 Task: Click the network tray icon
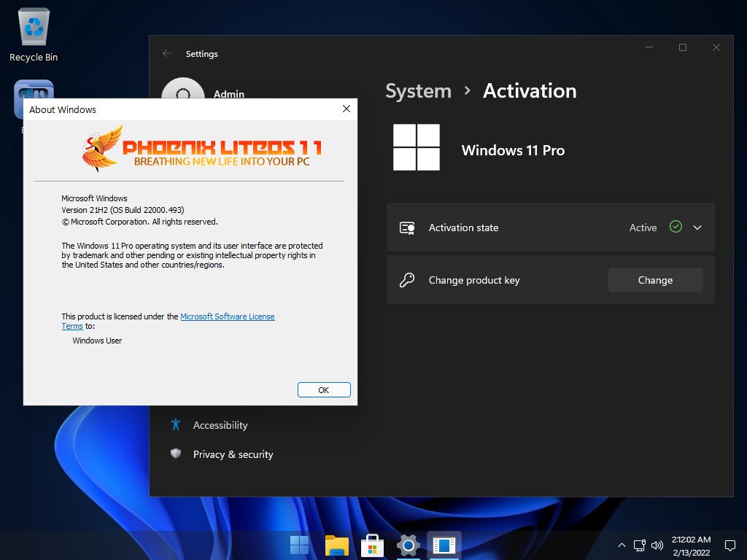tap(639, 545)
